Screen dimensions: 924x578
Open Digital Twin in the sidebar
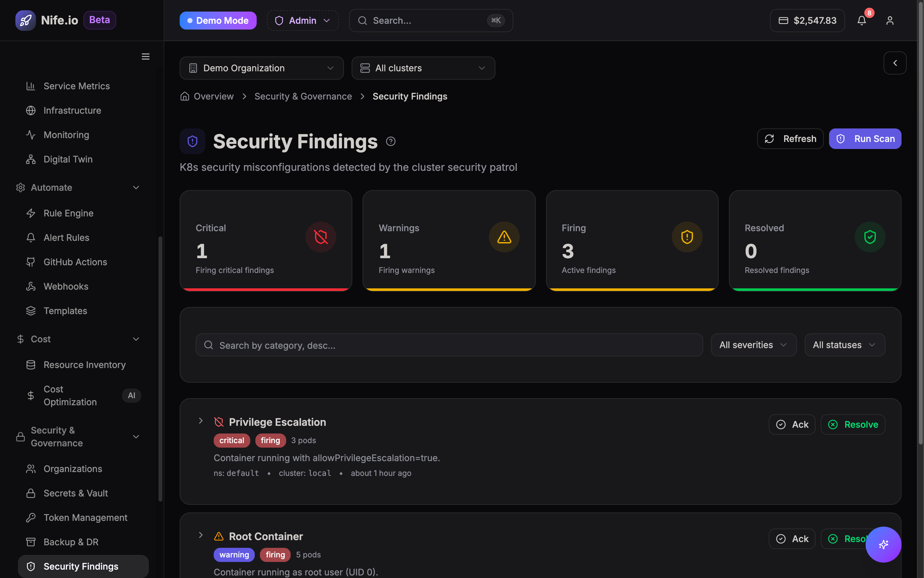pos(83,159)
